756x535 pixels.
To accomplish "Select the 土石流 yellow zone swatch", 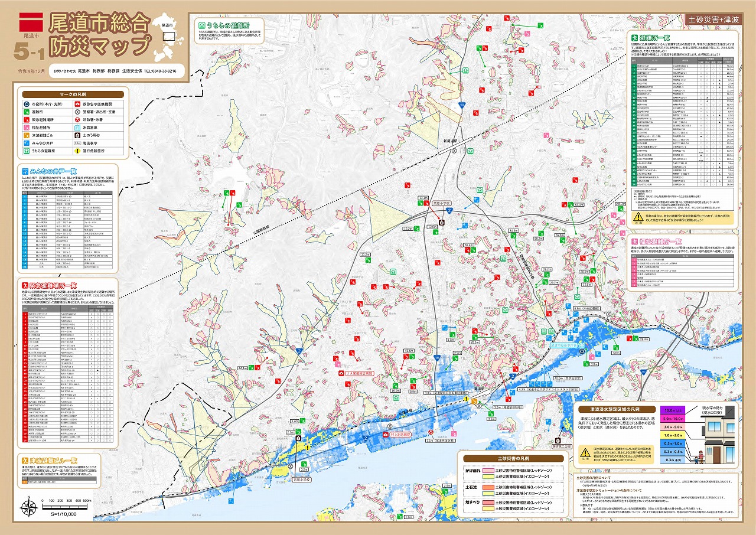I will [x=488, y=493].
